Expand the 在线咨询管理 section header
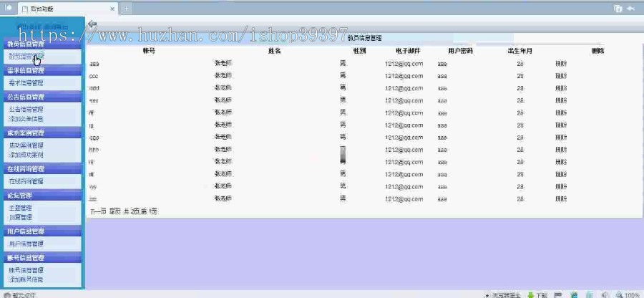The height and width of the screenshot is (298, 644). [42, 168]
